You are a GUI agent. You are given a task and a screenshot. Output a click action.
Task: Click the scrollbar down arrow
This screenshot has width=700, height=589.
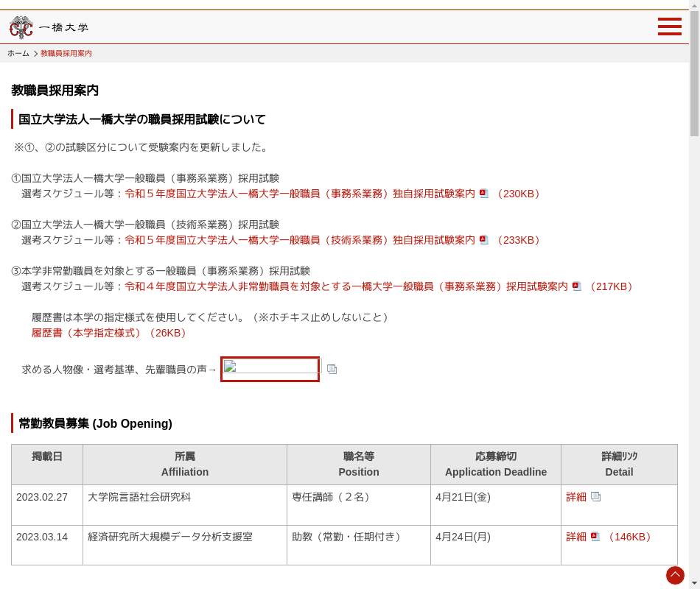tap(694, 583)
